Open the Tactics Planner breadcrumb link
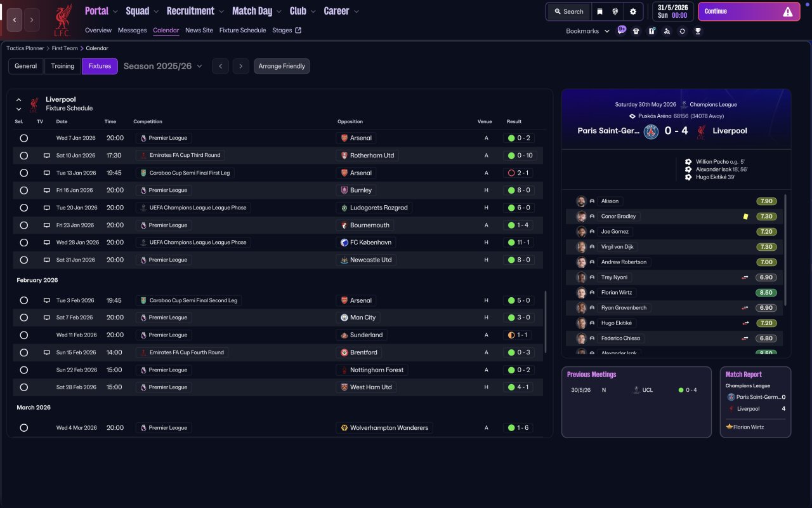812x508 pixels. (x=25, y=48)
